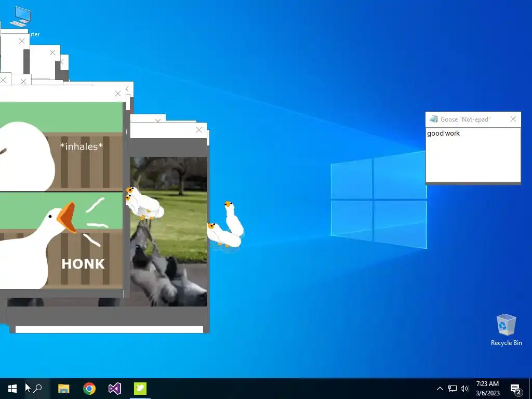Open the clock showing 7:23 AM
This screenshot has height=399, width=532.
pos(487,389)
